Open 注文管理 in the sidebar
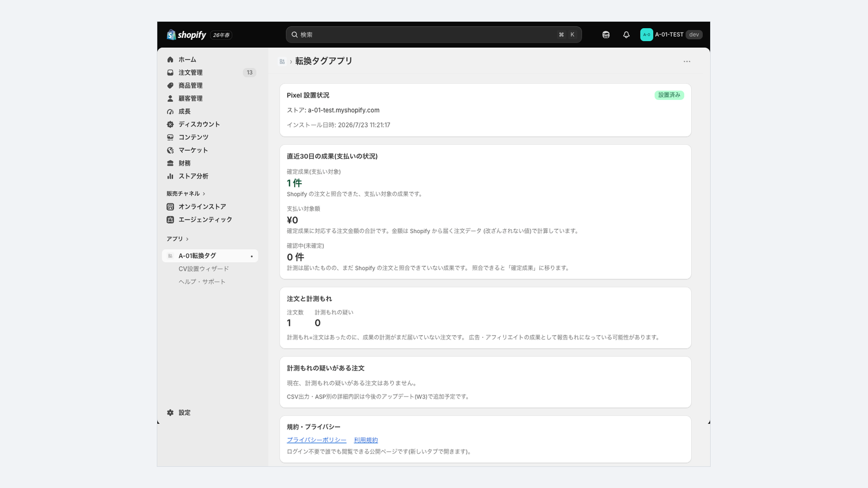Screen dimensions: 868x488 coord(210,73)
